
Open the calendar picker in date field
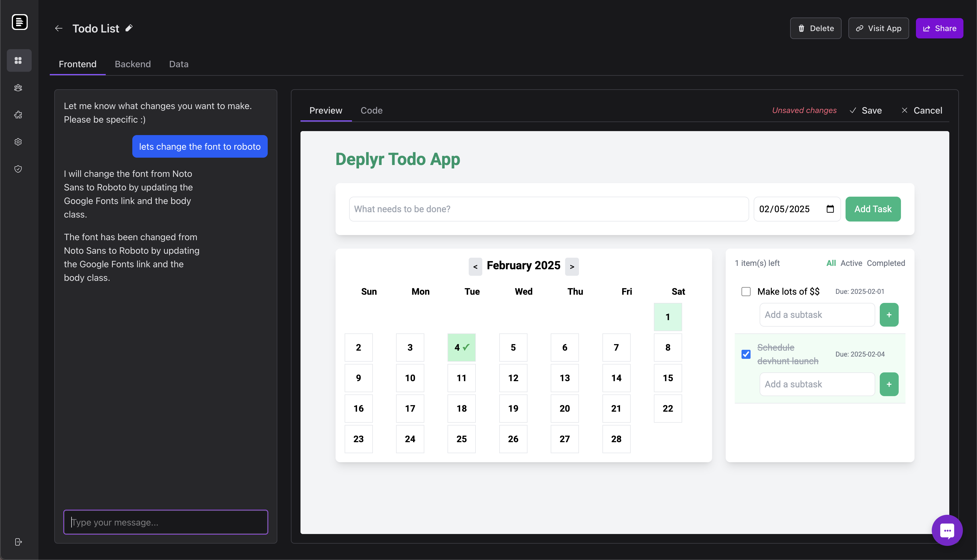coord(830,209)
